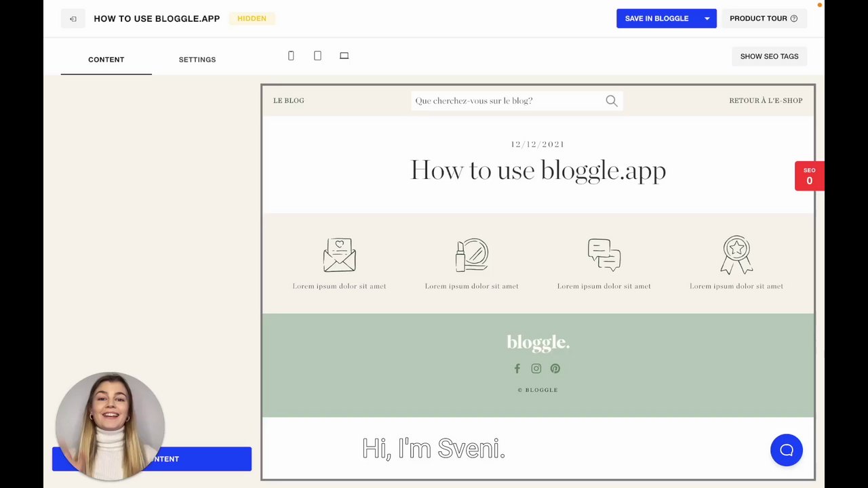Click the back arrow icon beside the title
The width and height of the screenshot is (868, 488).
tap(73, 19)
